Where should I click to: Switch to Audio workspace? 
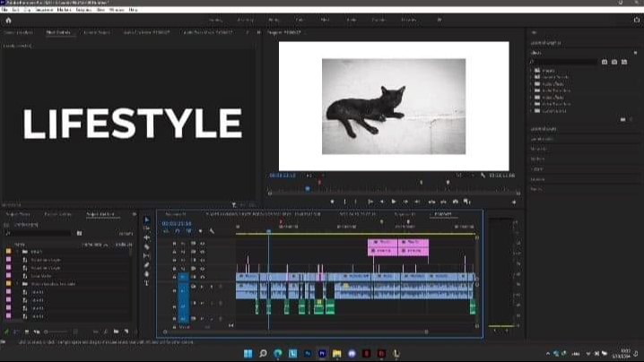click(x=352, y=20)
